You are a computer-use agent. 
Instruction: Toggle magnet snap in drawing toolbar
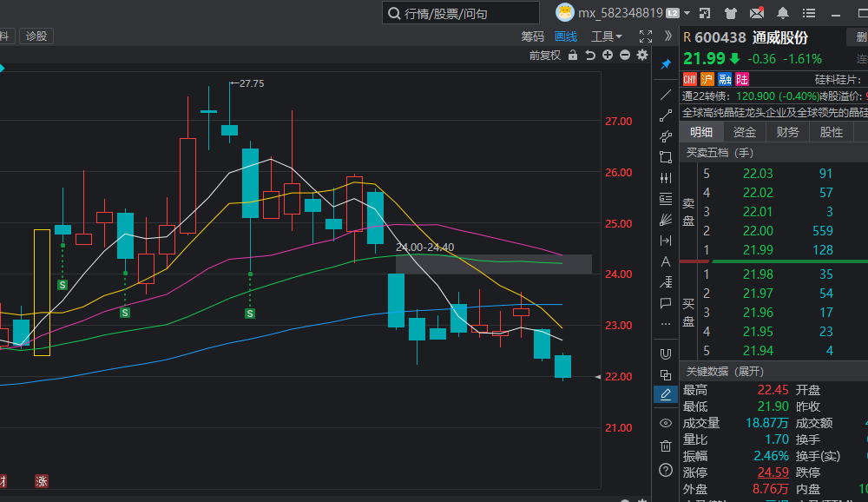[666, 354]
